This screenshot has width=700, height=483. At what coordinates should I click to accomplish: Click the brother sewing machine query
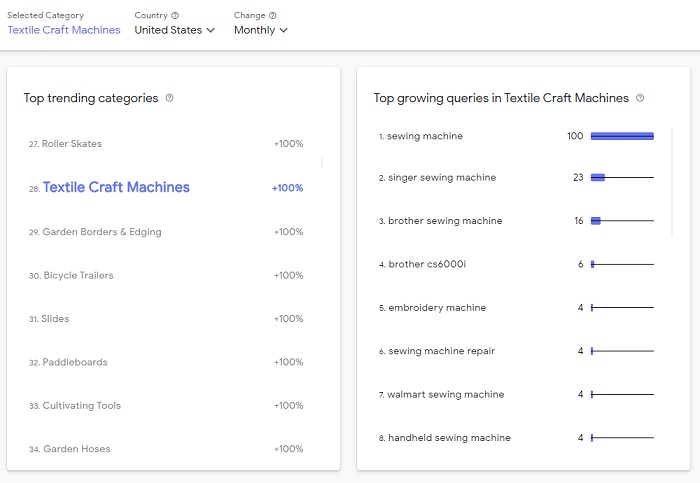445,221
